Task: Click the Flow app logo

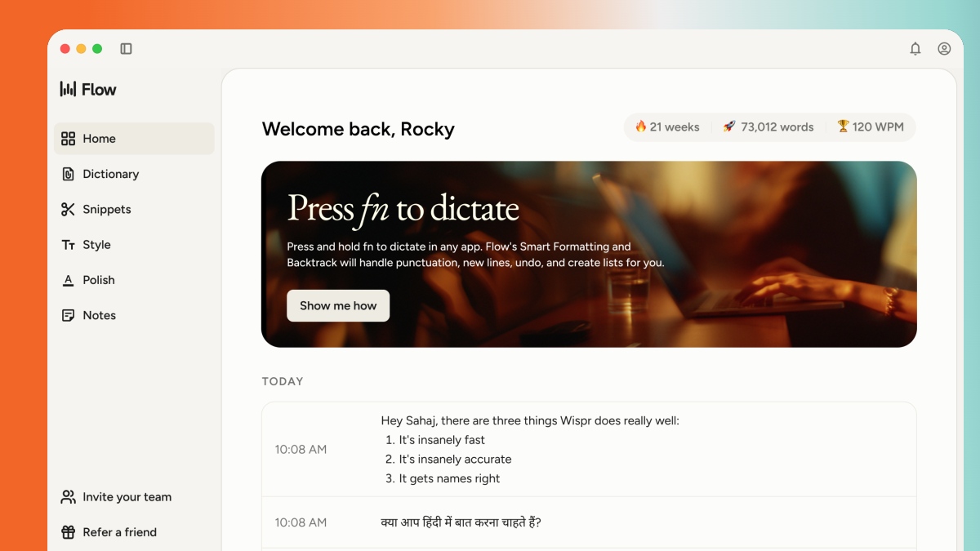Action: coord(87,89)
